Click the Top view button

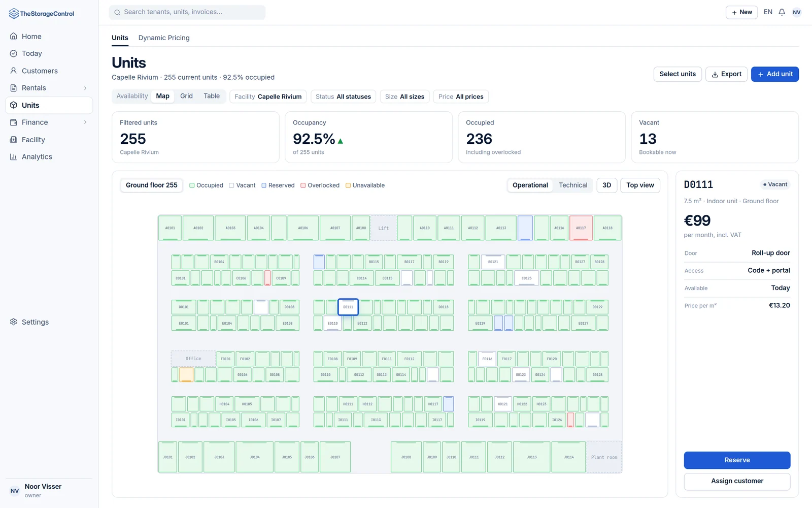[640, 185]
